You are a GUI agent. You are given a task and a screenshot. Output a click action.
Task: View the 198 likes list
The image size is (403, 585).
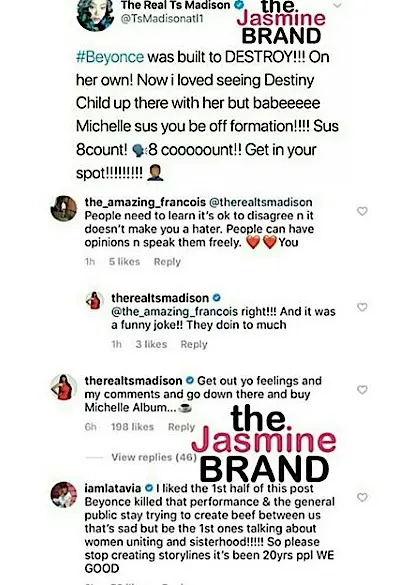coord(132,427)
